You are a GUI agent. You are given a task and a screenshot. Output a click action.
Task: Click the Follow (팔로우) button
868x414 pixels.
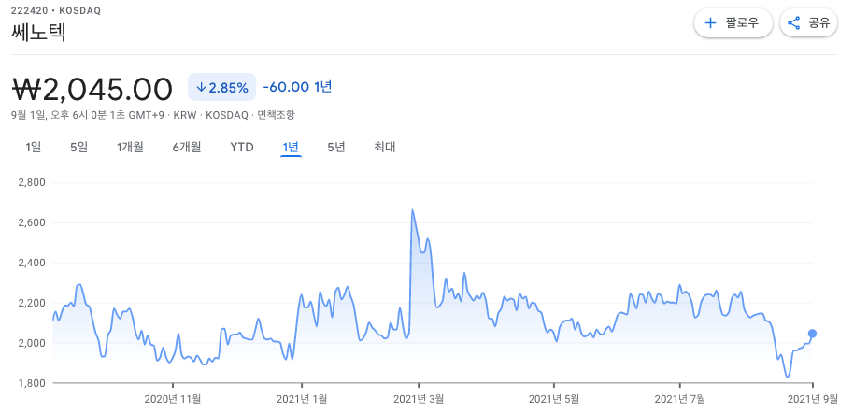[733, 22]
